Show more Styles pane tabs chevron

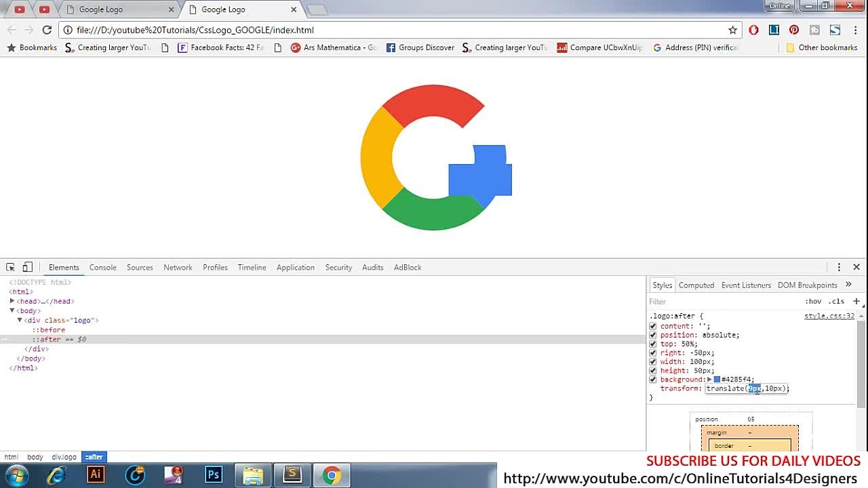click(x=848, y=285)
